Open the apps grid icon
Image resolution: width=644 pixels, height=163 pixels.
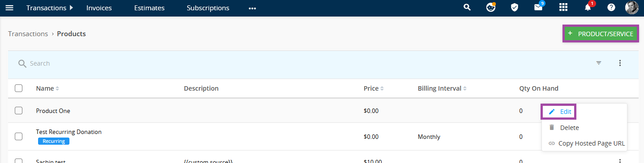(x=563, y=8)
